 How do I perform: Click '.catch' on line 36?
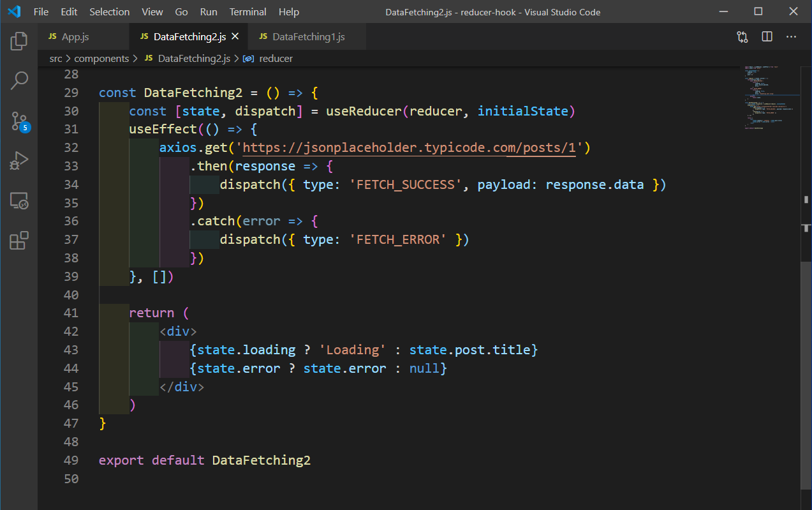click(x=212, y=221)
